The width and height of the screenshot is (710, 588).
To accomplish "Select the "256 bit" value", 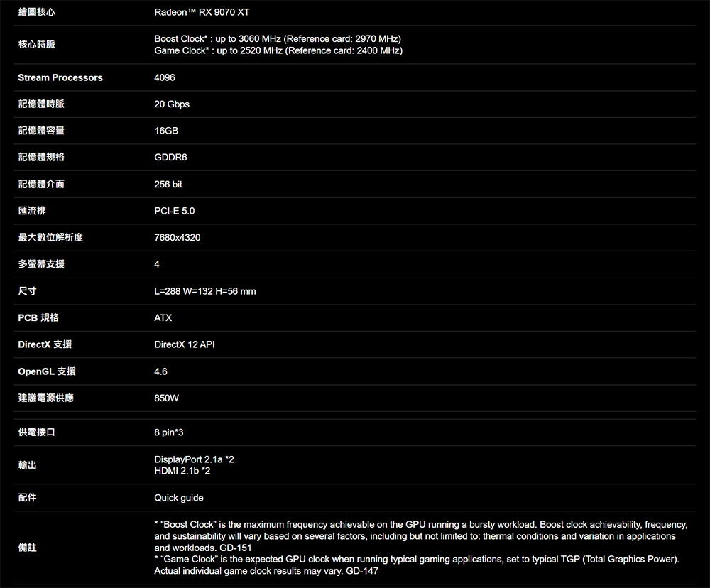I will point(168,185).
